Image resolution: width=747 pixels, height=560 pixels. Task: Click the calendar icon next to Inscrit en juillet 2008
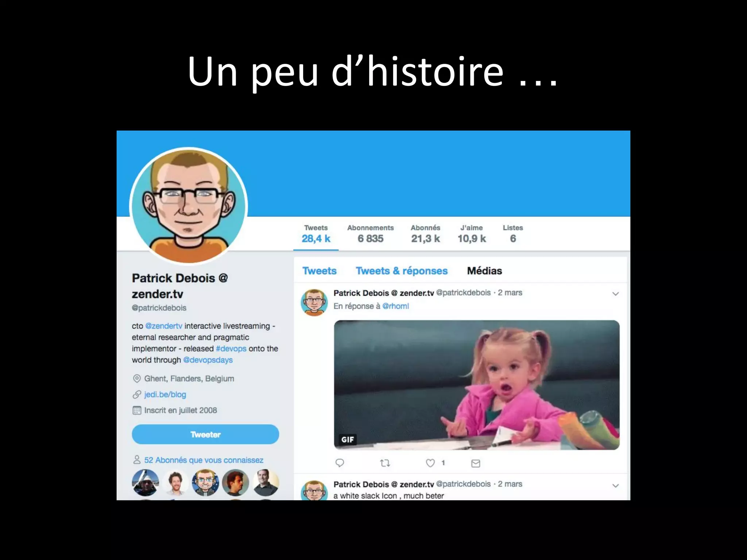coord(137,411)
